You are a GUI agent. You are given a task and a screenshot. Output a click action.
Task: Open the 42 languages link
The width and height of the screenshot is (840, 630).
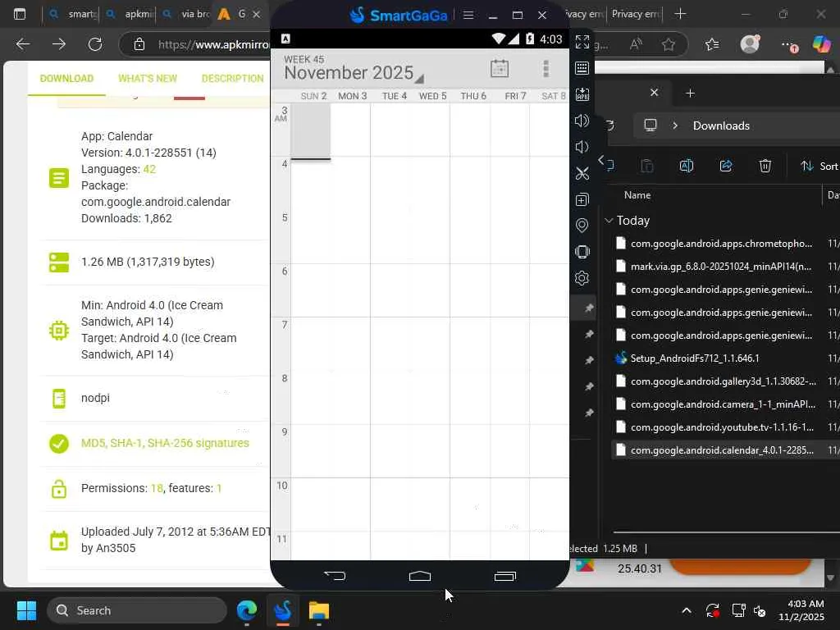click(149, 169)
